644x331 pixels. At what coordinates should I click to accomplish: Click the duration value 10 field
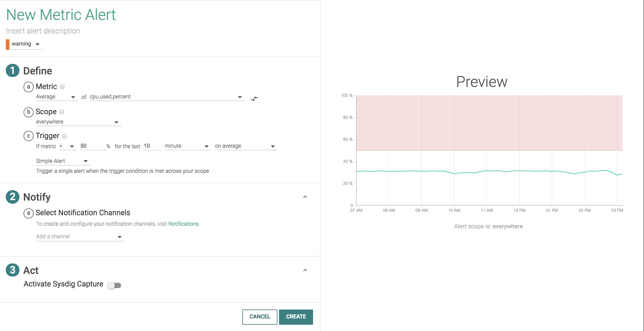[x=152, y=146]
